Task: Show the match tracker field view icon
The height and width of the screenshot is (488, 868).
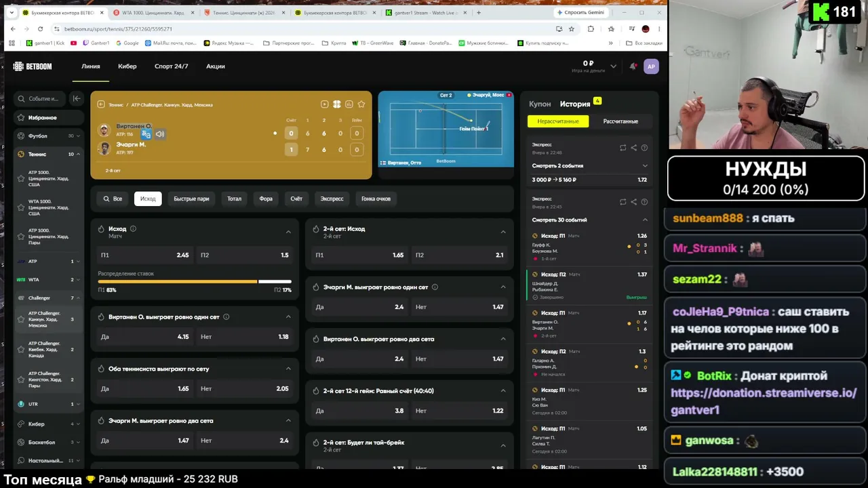Action: 336,104
